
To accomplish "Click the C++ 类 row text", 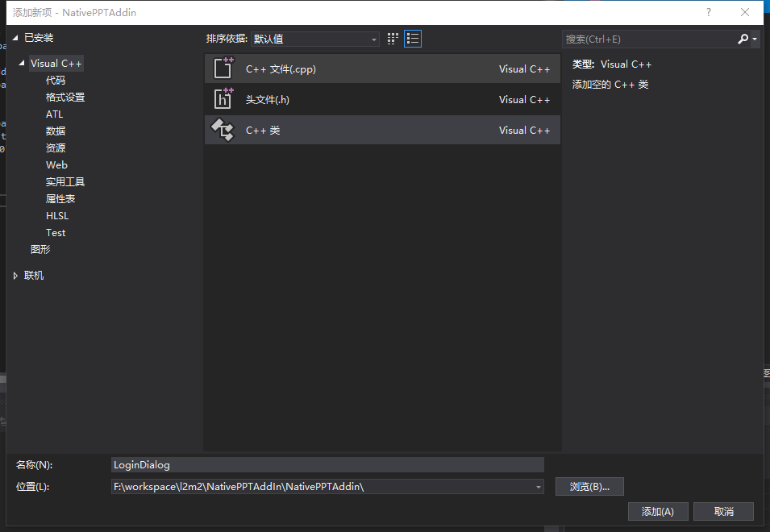I will [x=263, y=131].
